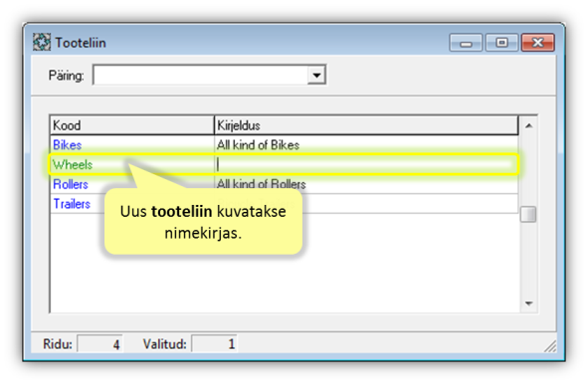588x384 pixels.
Task: Open the Päring dropdown arrow
Action: click(316, 75)
